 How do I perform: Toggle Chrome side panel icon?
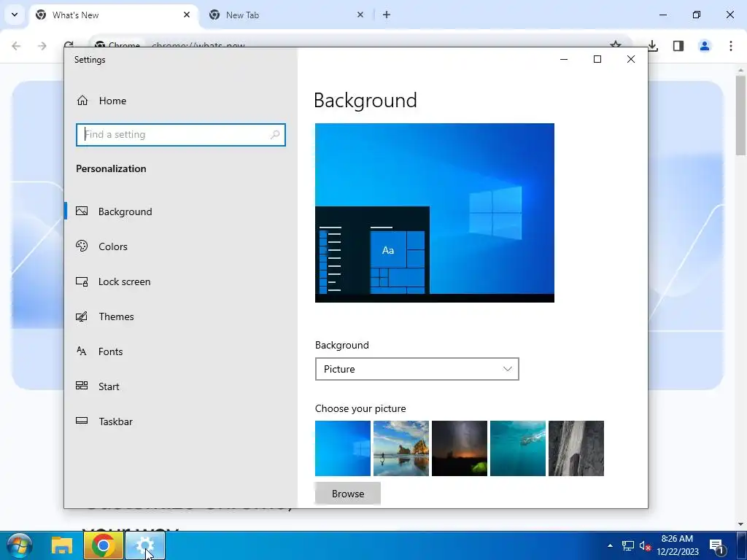coord(678,46)
